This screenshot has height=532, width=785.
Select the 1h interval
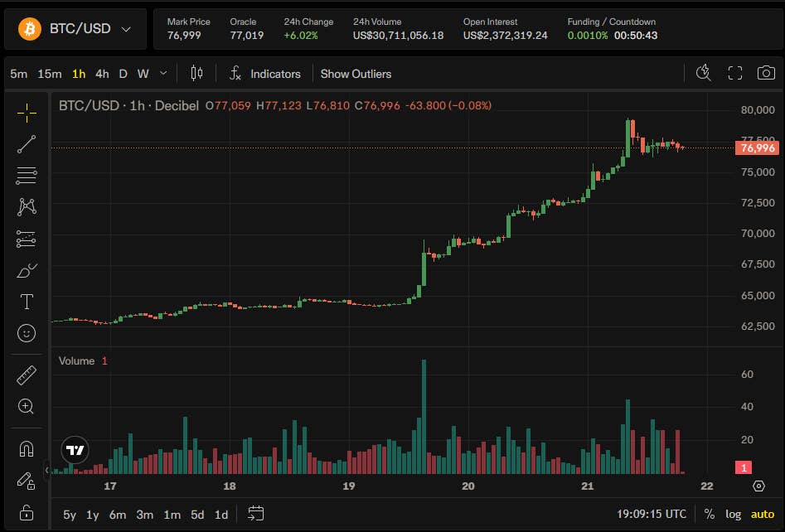pos(79,74)
